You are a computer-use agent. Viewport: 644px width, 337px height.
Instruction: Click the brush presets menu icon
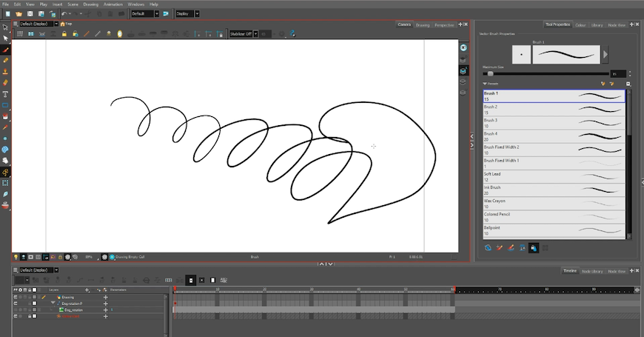click(x=628, y=84)
